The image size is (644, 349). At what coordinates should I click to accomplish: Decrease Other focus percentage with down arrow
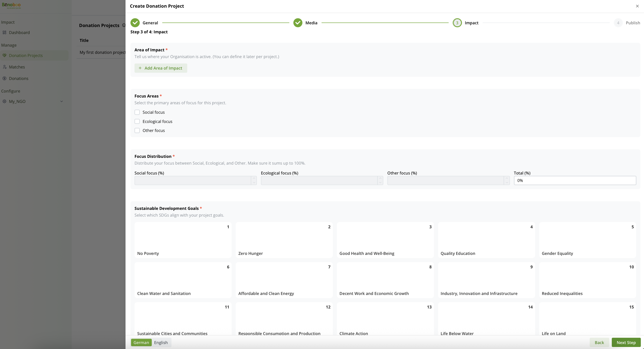[507, 183]
